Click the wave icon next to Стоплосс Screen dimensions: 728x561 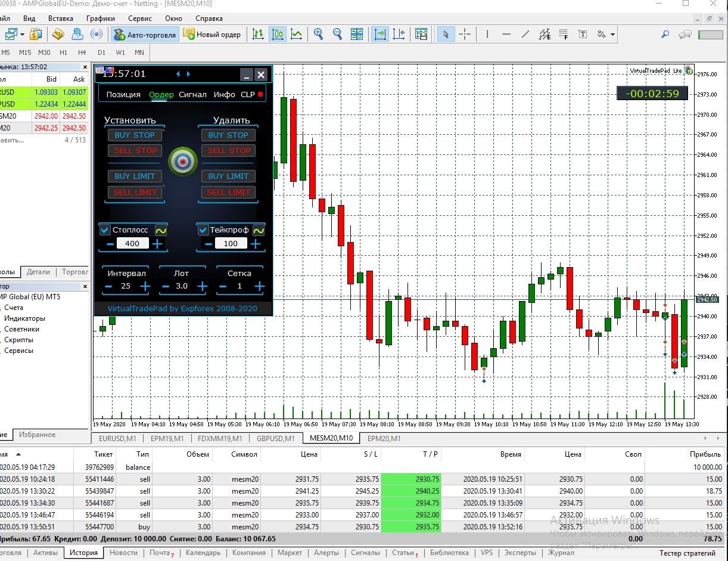161,230
